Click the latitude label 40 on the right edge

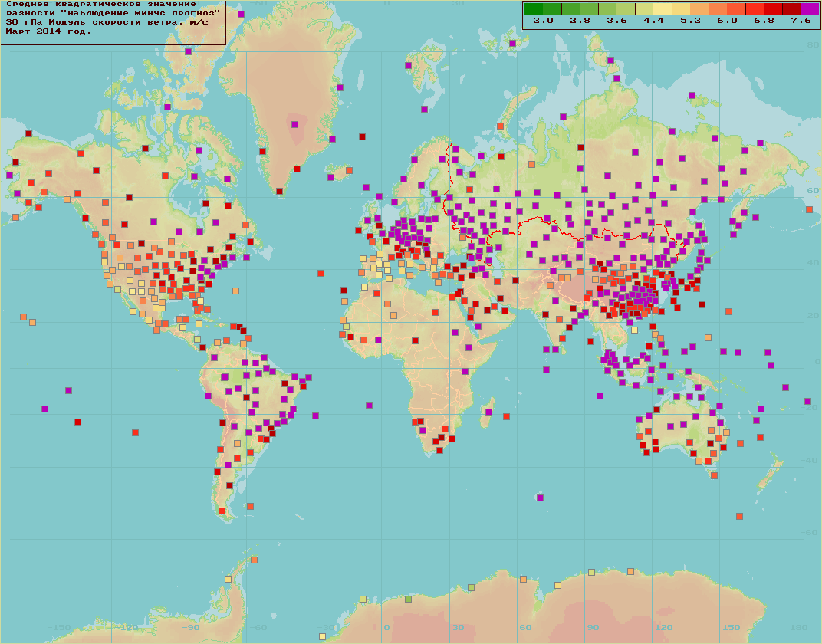point(814,262)
